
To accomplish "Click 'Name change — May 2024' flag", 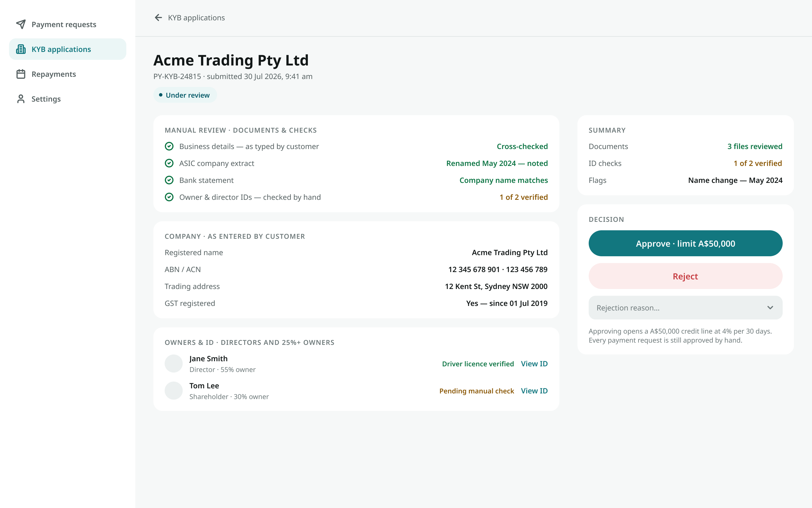I will click(x=735, y=180).
